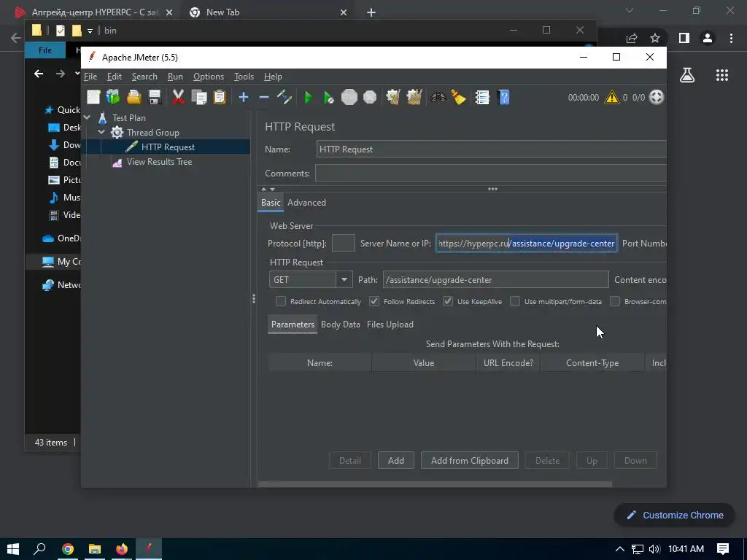Image resolution: width=747 pixels, height=560 pixels.
Task: Uncheck the Follow Redirects checkbox
Action: click(x=374, y=301)
